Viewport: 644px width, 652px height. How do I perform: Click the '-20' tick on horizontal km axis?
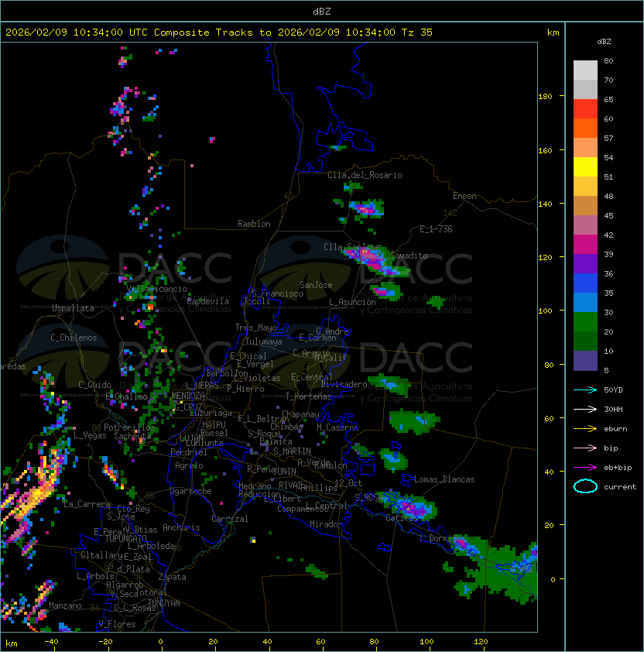[105, 642]
